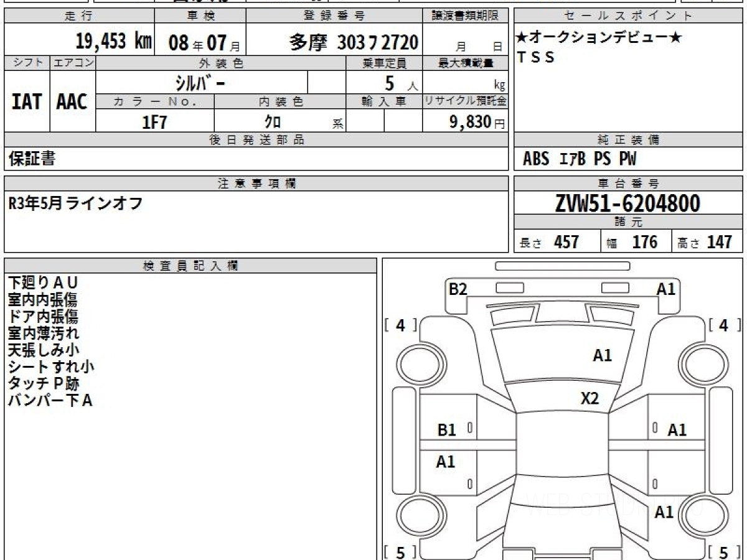Select equipment list ABS エアB PS PW
Image resolution: width=747 pixels, height=560 pixels.
point(580,159)
